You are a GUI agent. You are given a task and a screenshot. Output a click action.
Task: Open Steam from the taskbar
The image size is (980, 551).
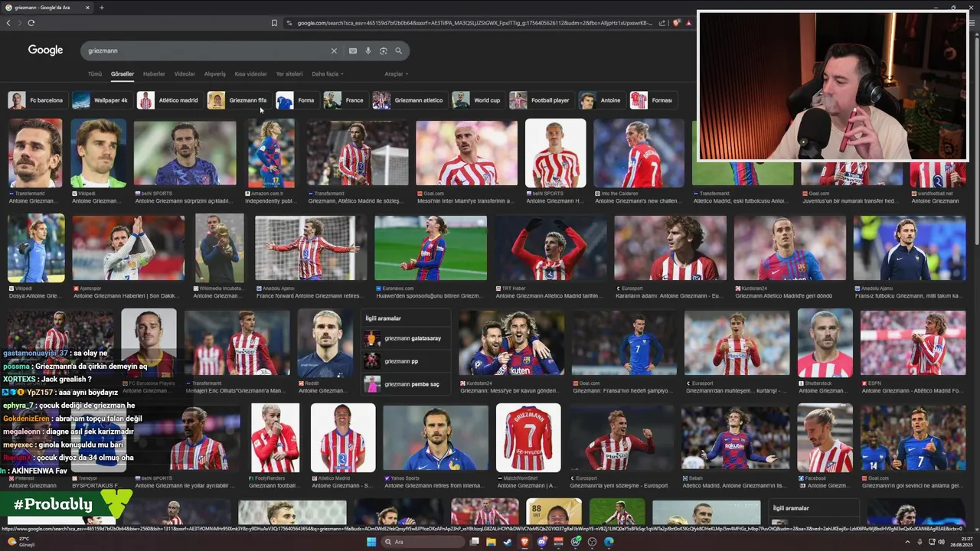tap(508, 542)
